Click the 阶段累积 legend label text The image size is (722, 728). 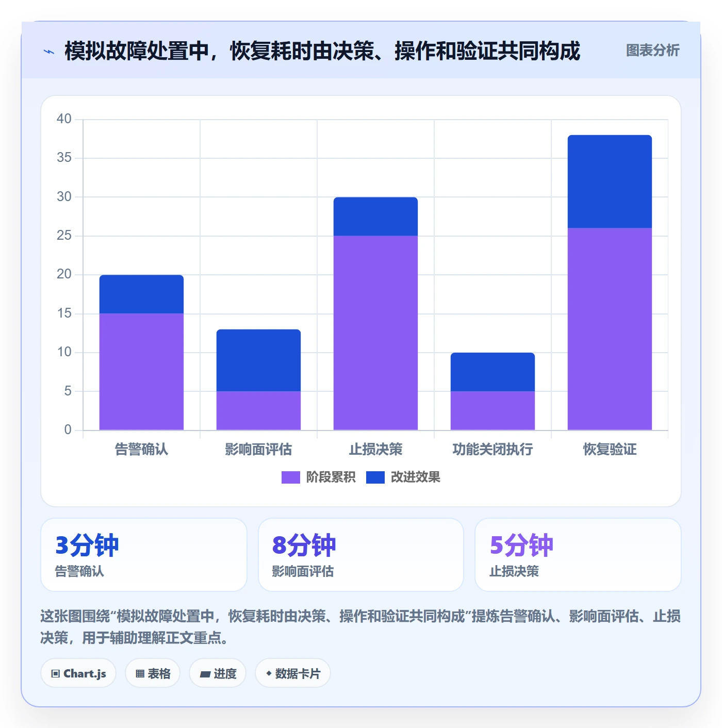click(x=331, y=477)
